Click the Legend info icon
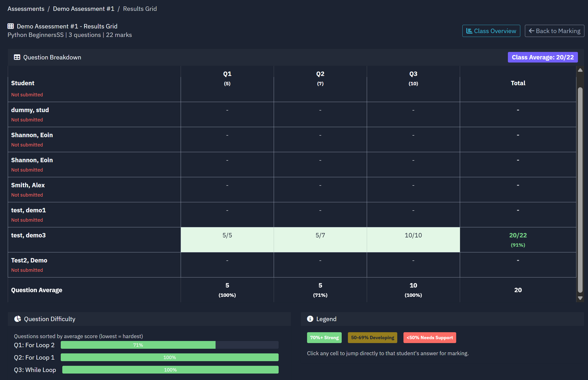The image size is (588, 380). tap(310, 319)
